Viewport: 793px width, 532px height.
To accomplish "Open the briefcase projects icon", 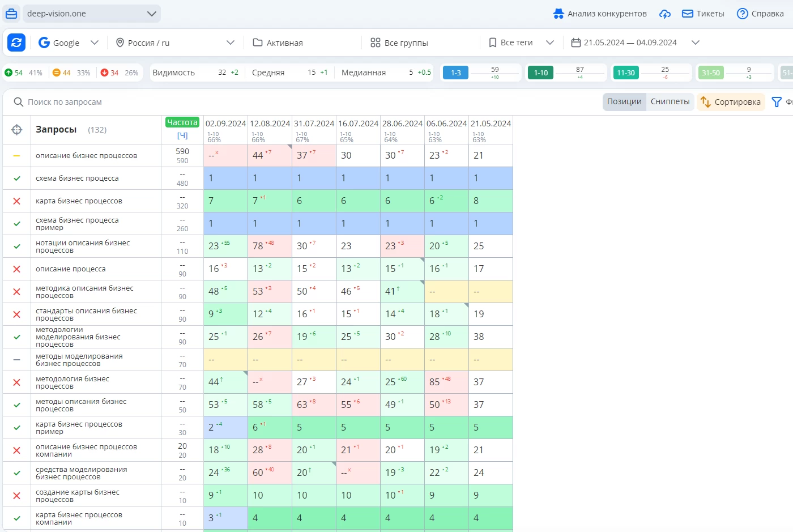I will point(11,14).
